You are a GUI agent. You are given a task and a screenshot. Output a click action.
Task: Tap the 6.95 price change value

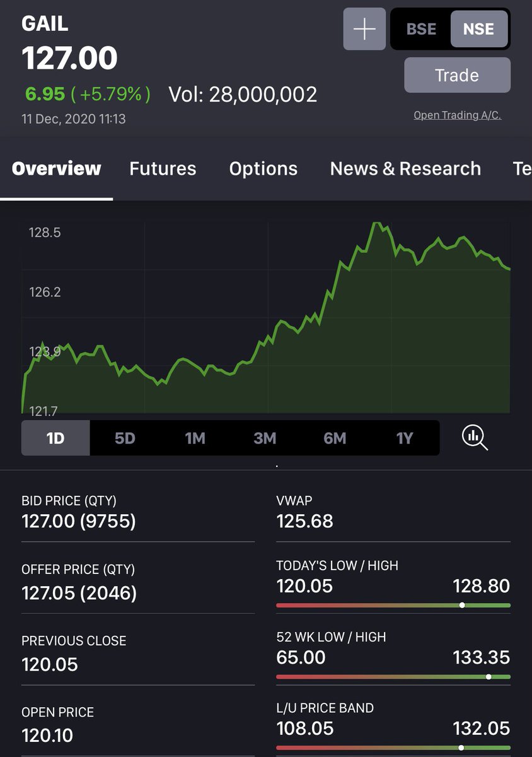pyautogui.click(x=45, y=94)
